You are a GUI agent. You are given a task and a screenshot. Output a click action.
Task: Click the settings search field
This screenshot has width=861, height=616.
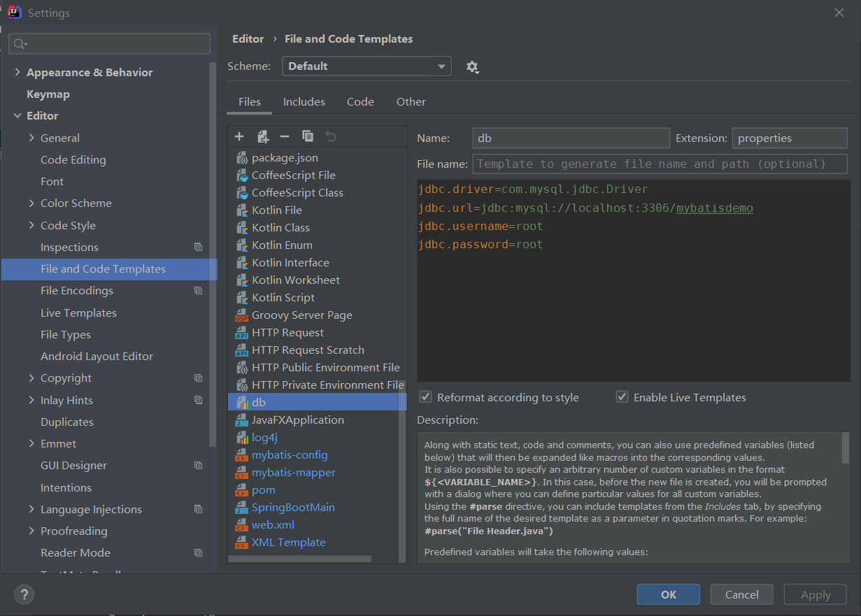109,43
